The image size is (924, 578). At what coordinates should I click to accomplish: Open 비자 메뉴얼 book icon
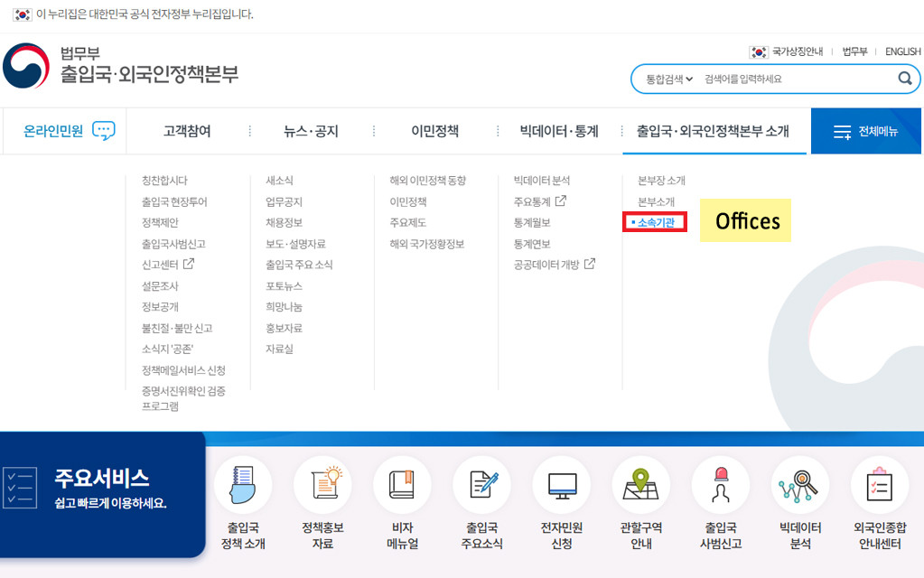(402, 485)
